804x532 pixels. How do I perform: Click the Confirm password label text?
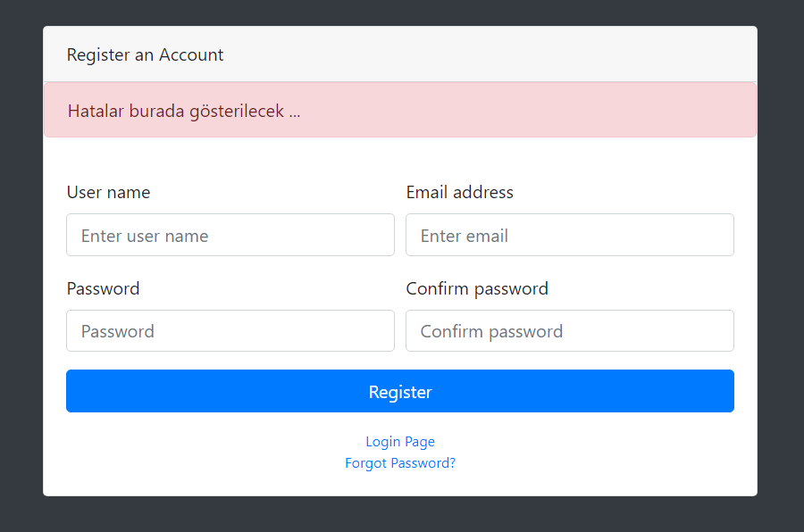coord(477,288)
